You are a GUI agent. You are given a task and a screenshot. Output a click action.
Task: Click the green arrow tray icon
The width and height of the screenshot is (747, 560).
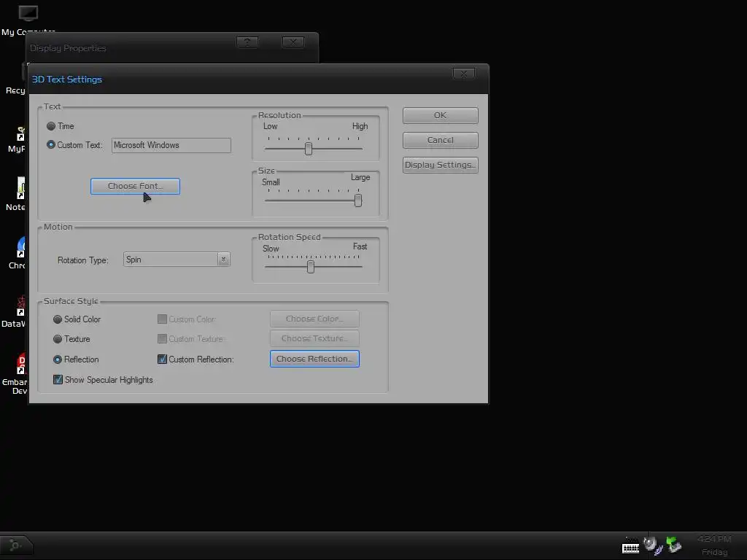coord(673,544)
